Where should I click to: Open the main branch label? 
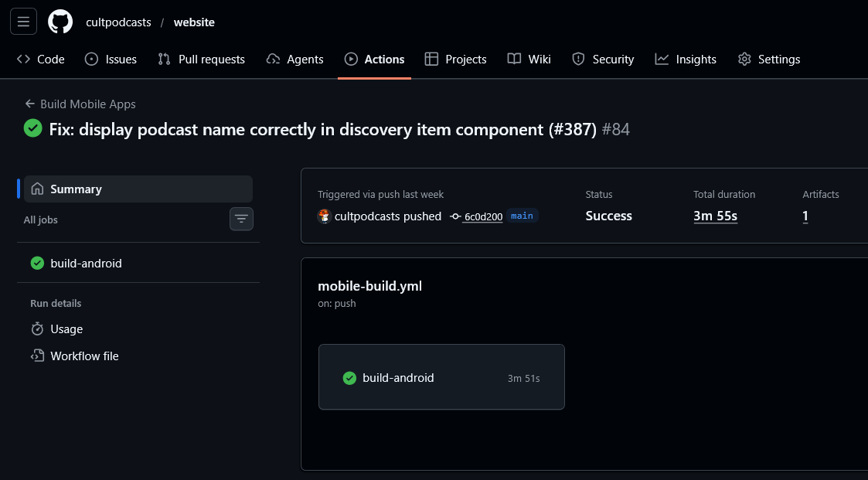coord(522,216)
